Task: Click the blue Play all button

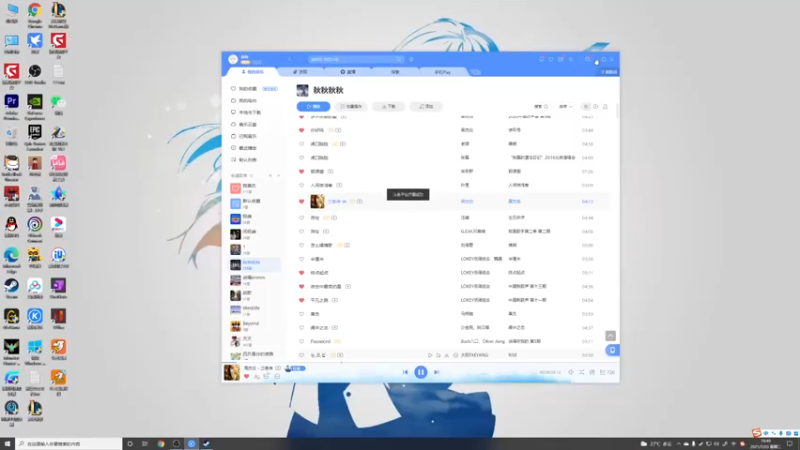Action: click(x=313, y=107)
